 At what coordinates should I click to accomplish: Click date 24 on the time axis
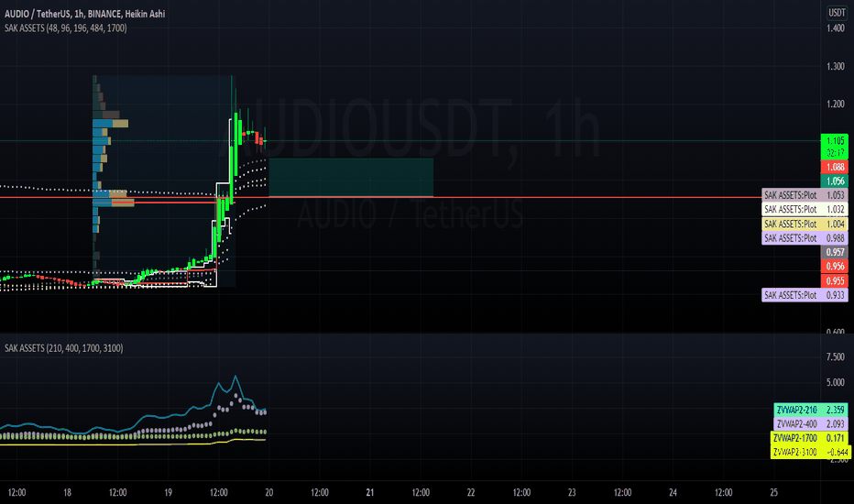pos(673,493)
